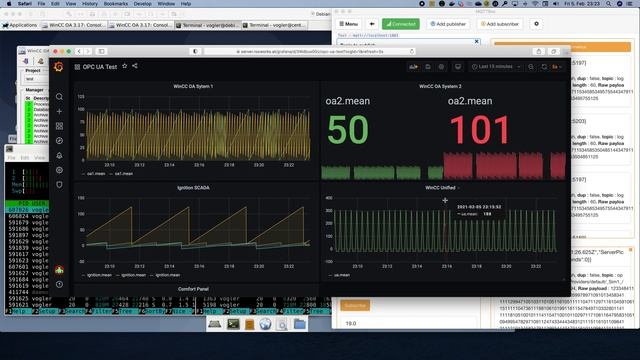Open the dashboard grid icon beside OPC UA Test
This screenshot has height=360, width=640.
click(x=77, y=67)
